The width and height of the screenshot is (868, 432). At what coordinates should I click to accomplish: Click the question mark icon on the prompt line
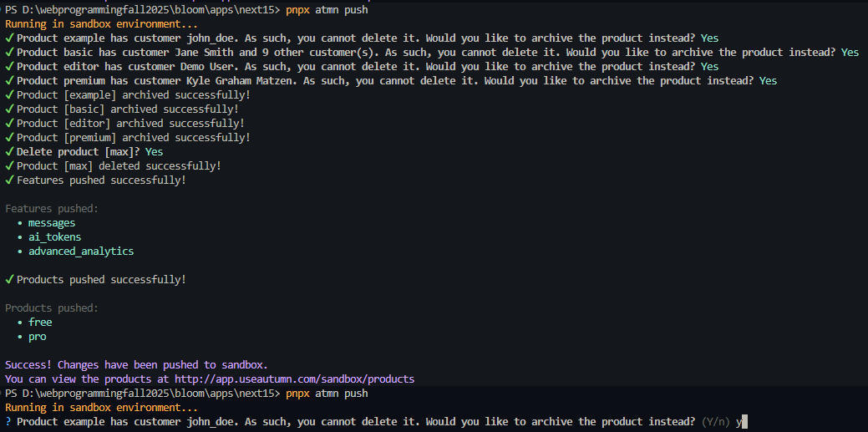click(x=8, y=422)
